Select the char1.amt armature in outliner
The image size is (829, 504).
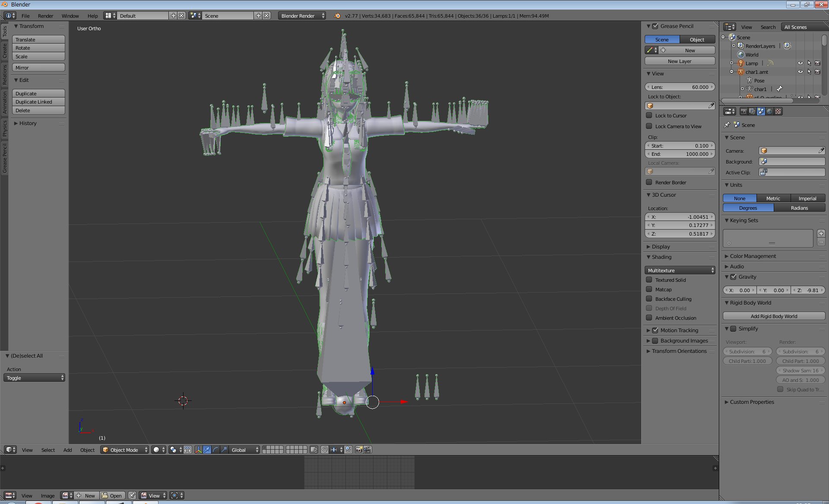point(756,72)
